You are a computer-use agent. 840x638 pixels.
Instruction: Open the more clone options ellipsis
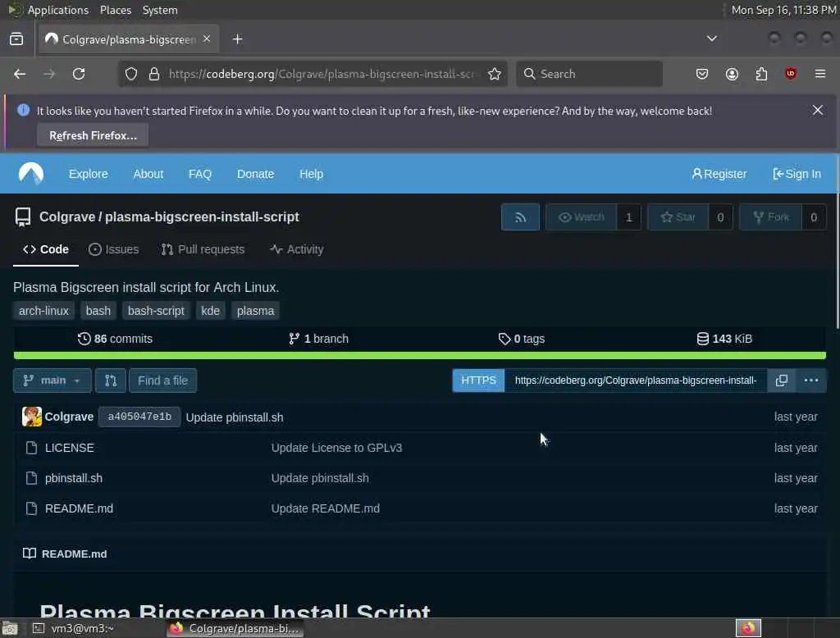[811, 381]
